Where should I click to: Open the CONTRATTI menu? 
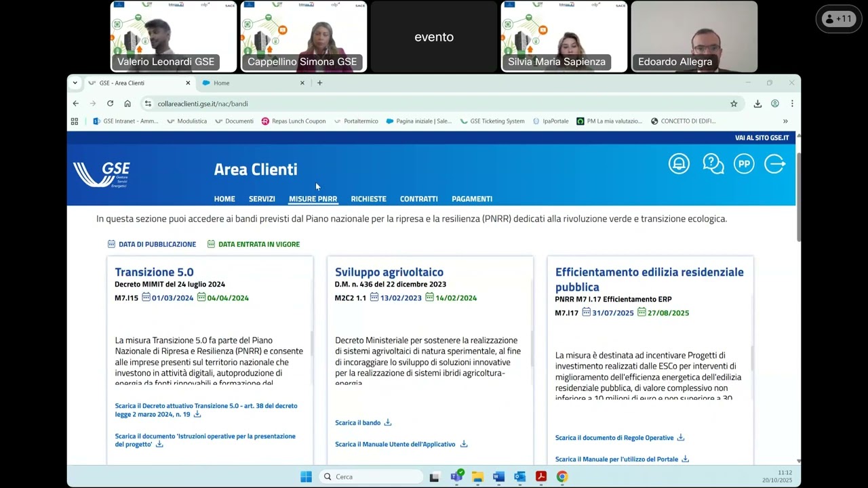418,199
